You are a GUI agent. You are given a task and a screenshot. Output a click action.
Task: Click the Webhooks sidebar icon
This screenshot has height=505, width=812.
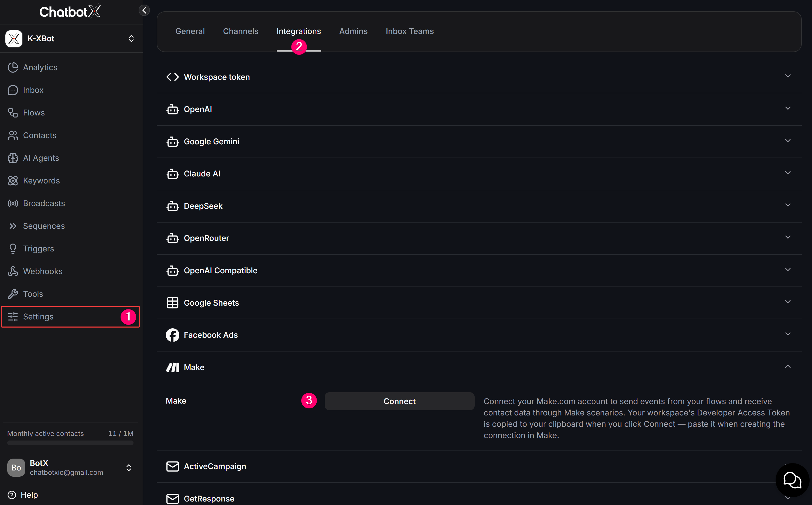tap(13, 271)
